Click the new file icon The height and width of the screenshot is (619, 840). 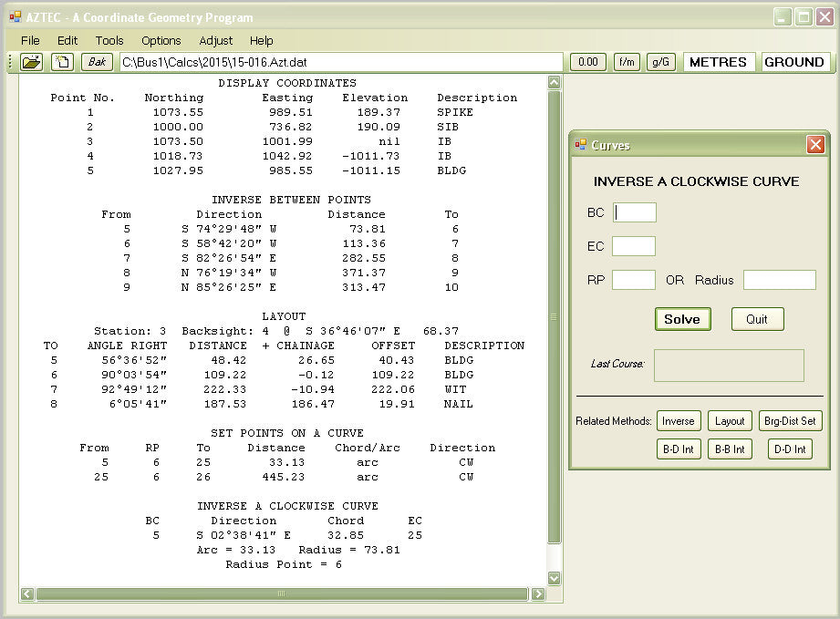(62, 62)
